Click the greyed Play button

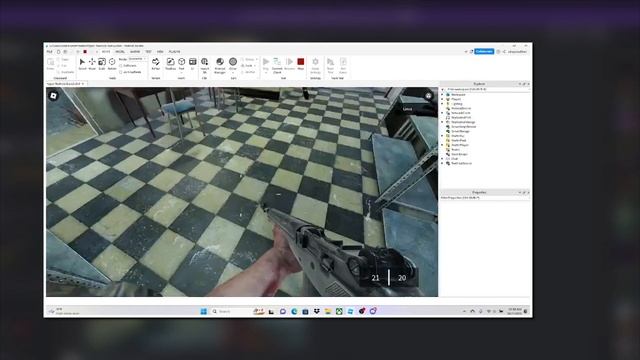coord(266,64)
